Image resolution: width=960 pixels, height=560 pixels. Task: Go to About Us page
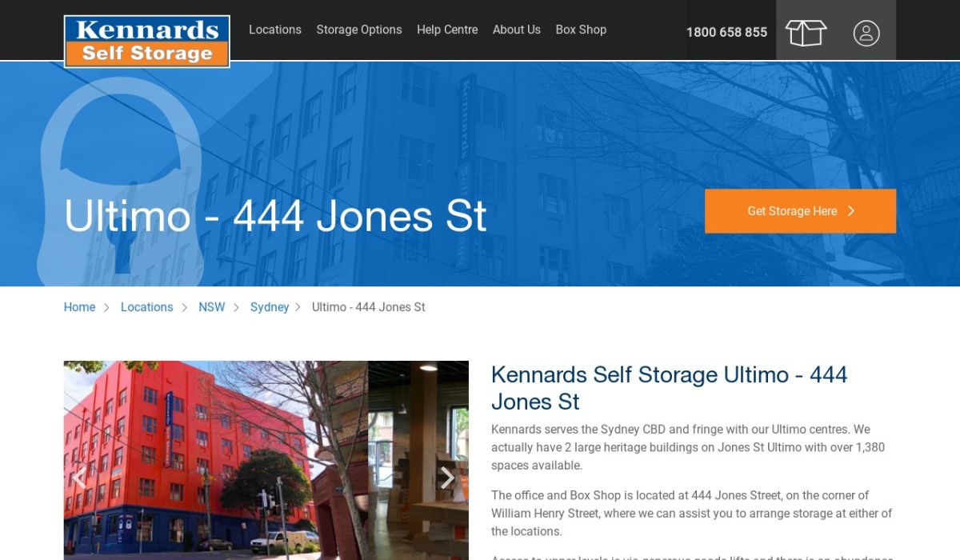[x=517, y=30]
